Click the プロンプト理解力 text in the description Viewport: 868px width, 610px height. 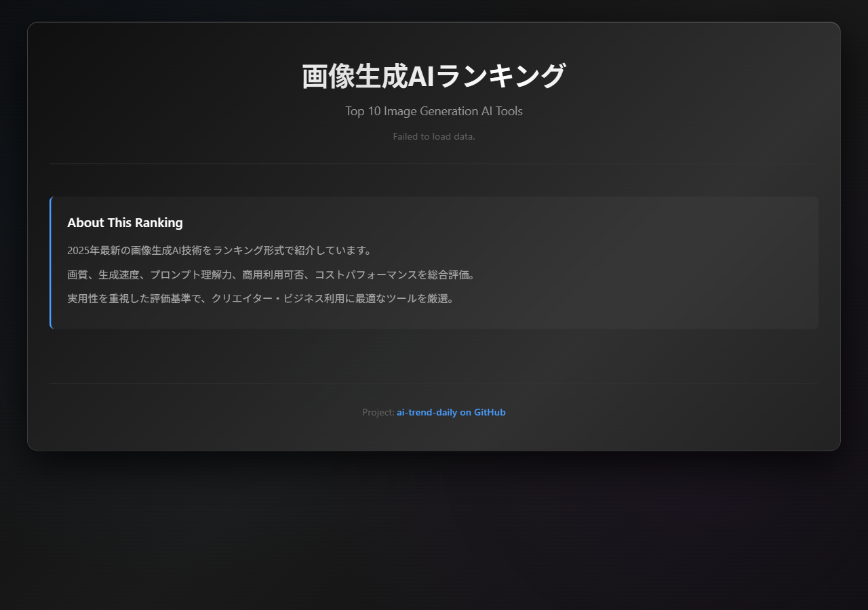coord(191,275)
